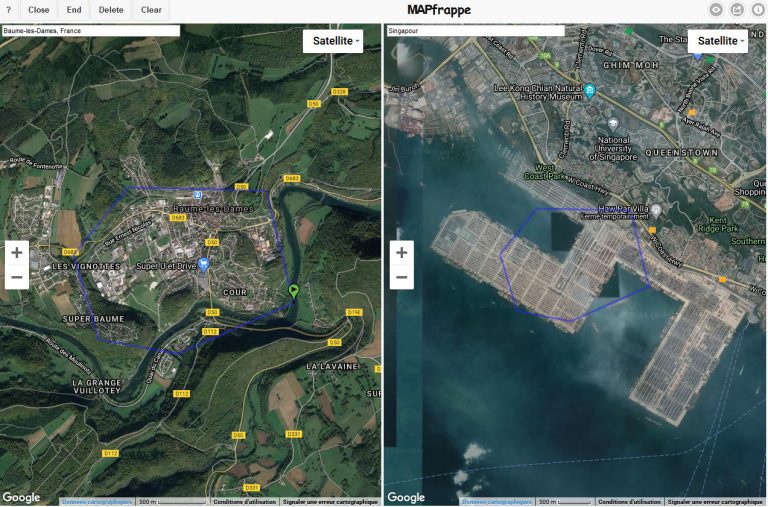Zoom in on the left map
The width and height of the screenshot is (768, 507).
coord(17,252)
